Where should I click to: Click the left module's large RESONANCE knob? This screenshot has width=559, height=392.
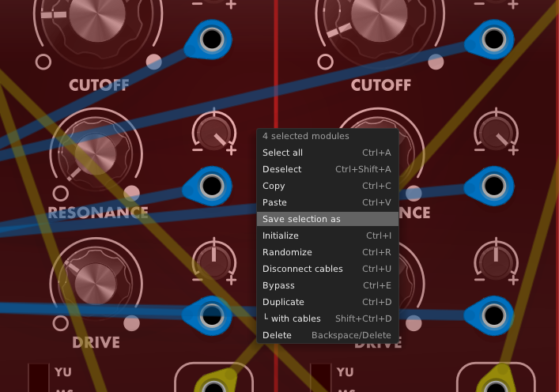96,154
